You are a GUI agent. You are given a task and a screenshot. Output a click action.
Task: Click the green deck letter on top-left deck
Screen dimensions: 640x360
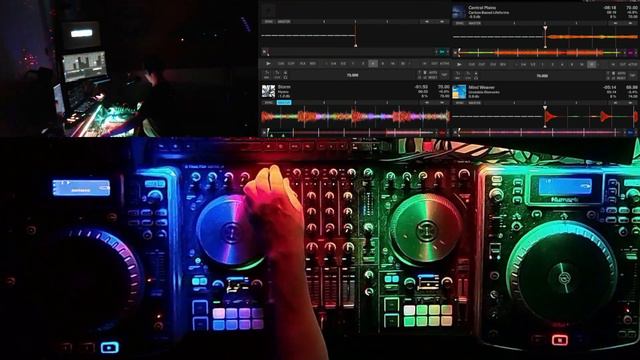442,52
